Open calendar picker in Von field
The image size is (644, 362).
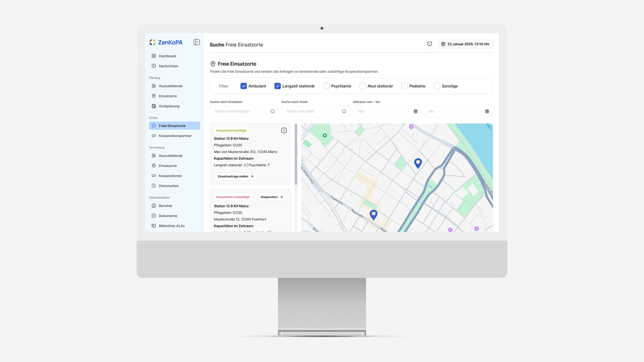(x=415, y=111)
